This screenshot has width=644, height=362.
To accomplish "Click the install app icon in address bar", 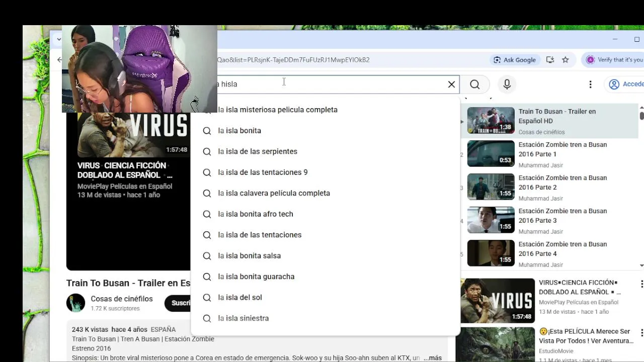I will [x=550, y=60].
